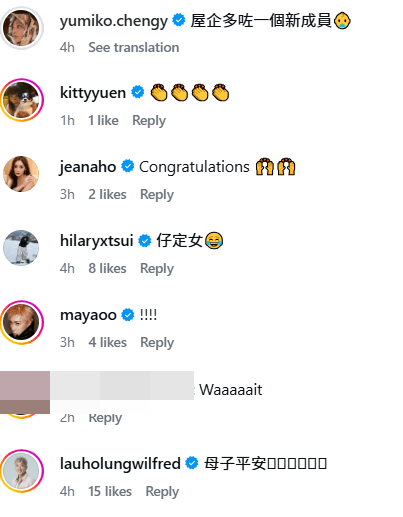Click verified badge next to mayaoo

tap(128, 314)
